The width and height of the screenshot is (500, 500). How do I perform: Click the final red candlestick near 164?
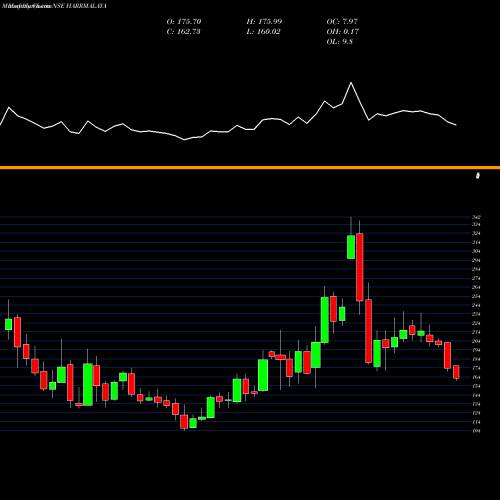[x=456, y=372]
